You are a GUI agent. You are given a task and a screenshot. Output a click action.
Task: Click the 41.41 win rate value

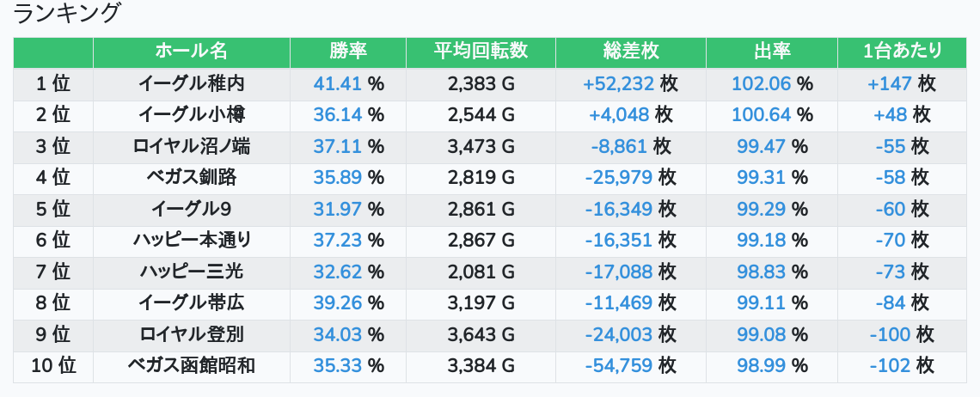338,84
